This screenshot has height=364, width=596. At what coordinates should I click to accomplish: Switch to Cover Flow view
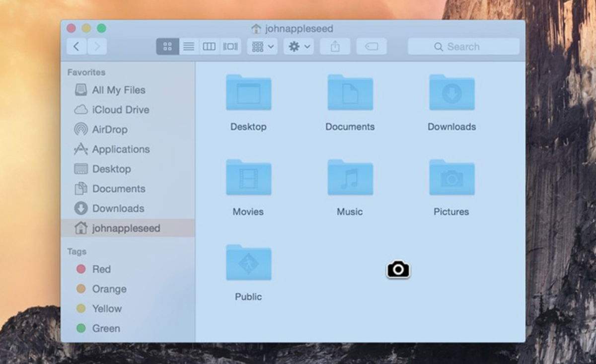230,46
